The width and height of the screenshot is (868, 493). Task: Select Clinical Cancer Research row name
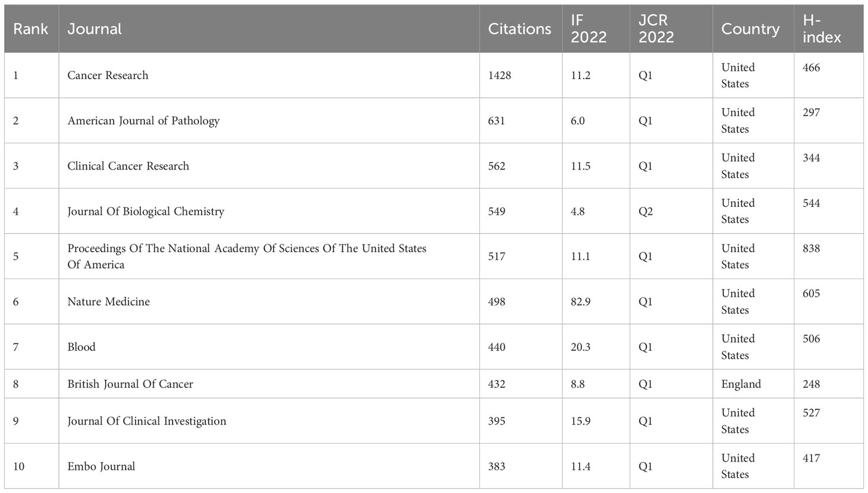click(x=128, y=166)
